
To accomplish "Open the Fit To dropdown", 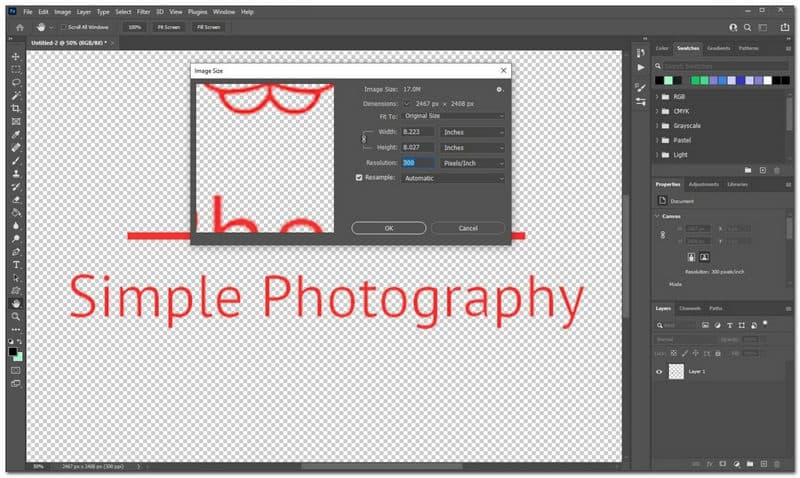I will pos(453,116).
